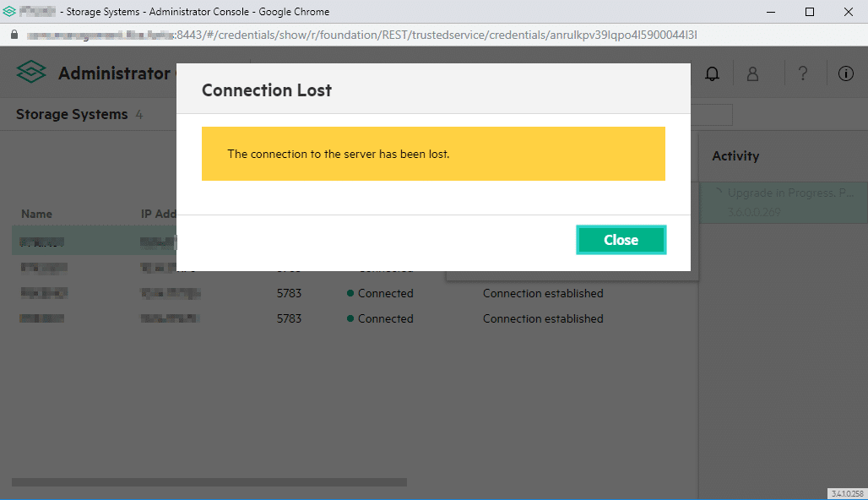The height and width of the screenshot is (500, 868).
Task: Click the Administrator Console logo icon
Action: tap(31, 73)
